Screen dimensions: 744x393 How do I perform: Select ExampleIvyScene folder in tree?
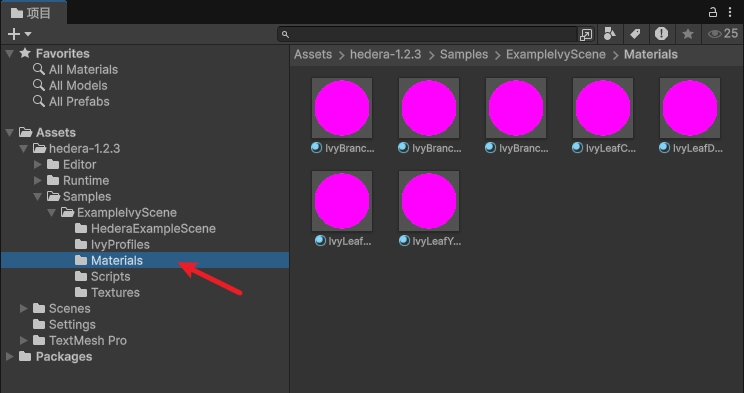tap(127, 213)
